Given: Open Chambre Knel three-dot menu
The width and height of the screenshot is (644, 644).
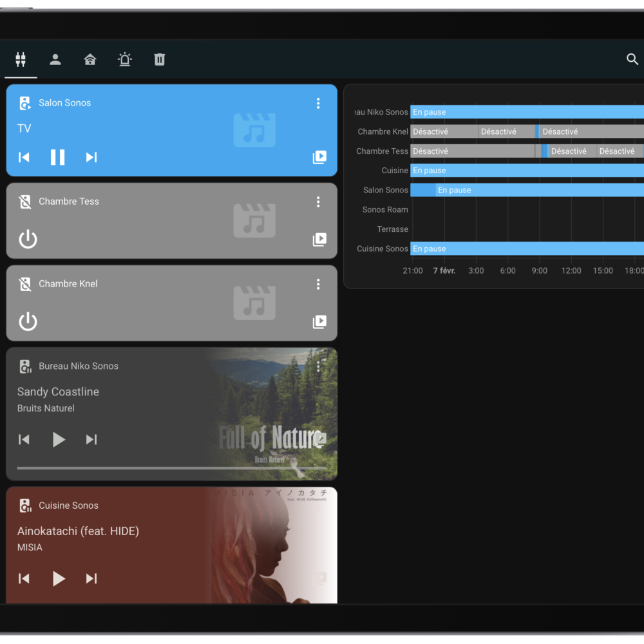Looking at the screenshot, I should point(318,284).
